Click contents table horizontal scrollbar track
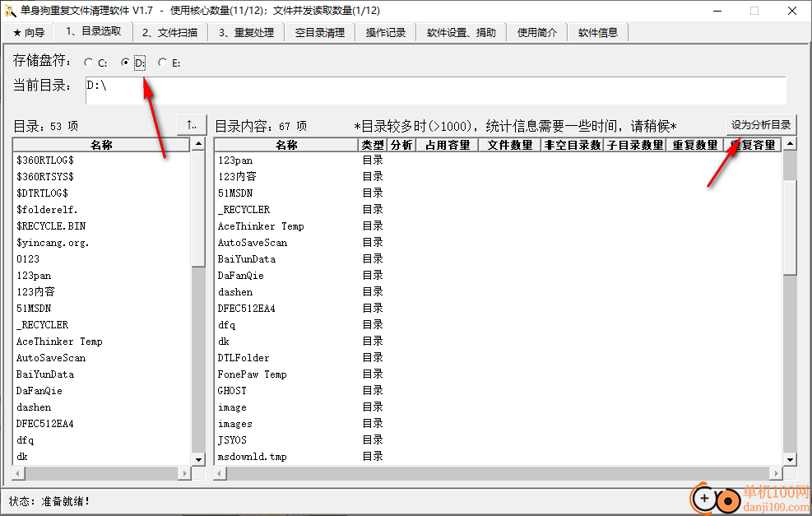Screen dimensions: 812x516 pos(497,473)
